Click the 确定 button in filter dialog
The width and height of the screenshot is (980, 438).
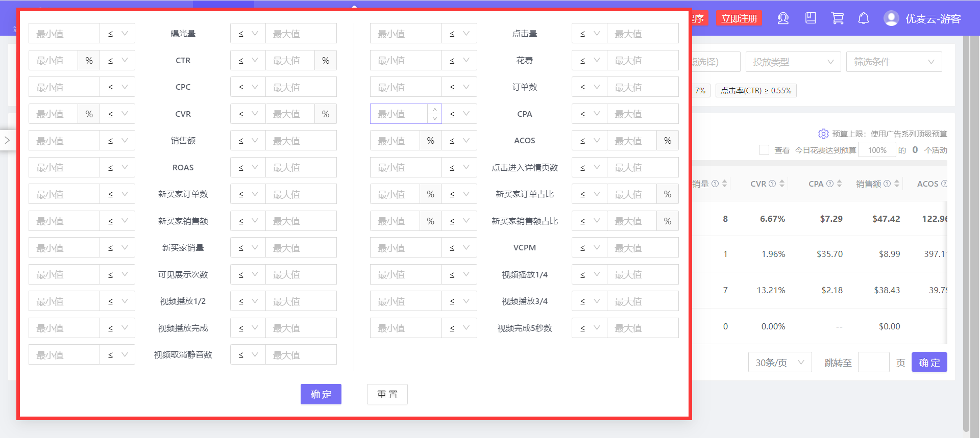click(321, 394)
